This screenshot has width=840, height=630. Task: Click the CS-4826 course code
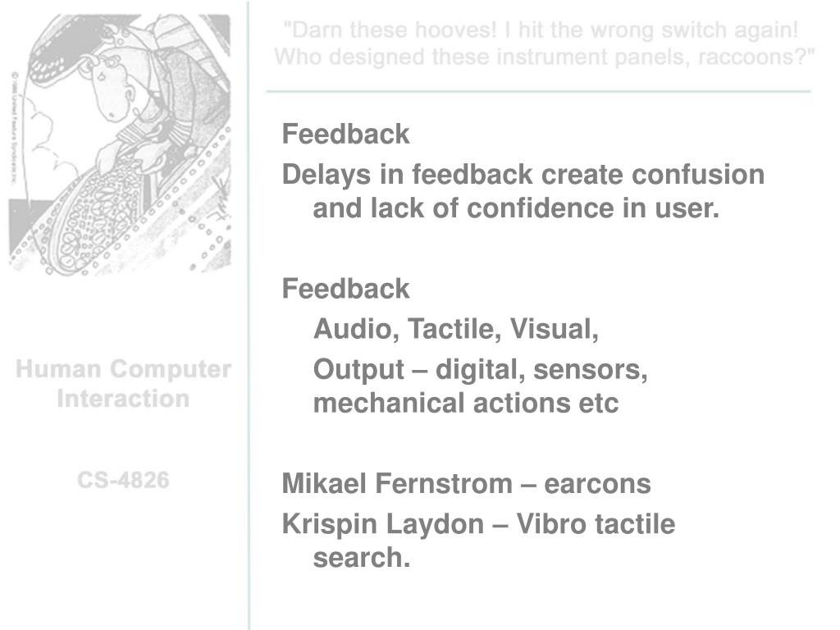(123, 480)
